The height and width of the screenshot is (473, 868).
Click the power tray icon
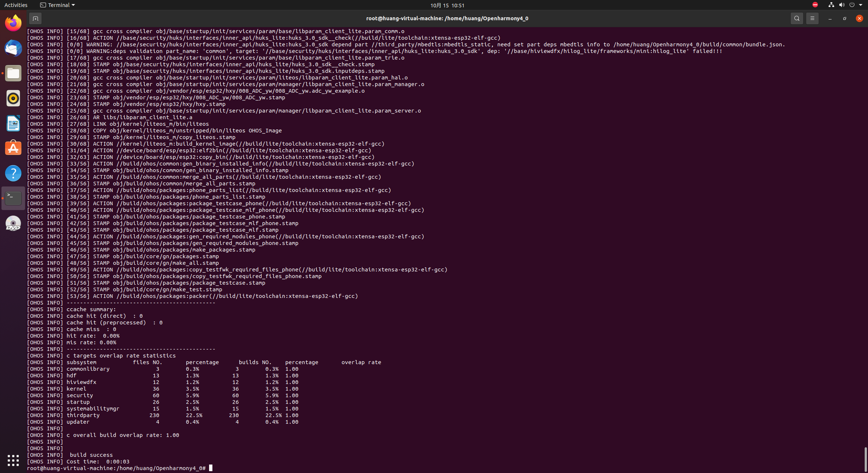(852, 5)
